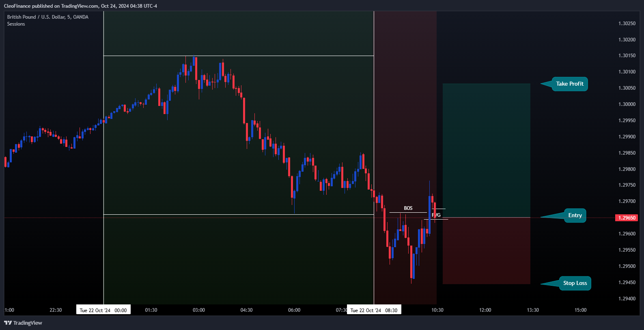
Task: Click the 22:30 time axis label
Action: pyautogui.click(x=56, y=310)
